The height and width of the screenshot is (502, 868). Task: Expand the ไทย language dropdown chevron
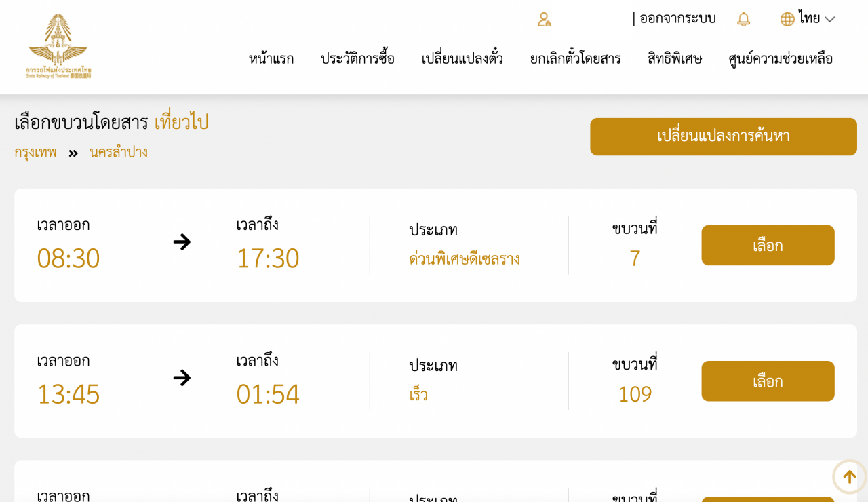click(x=829, y=20)
